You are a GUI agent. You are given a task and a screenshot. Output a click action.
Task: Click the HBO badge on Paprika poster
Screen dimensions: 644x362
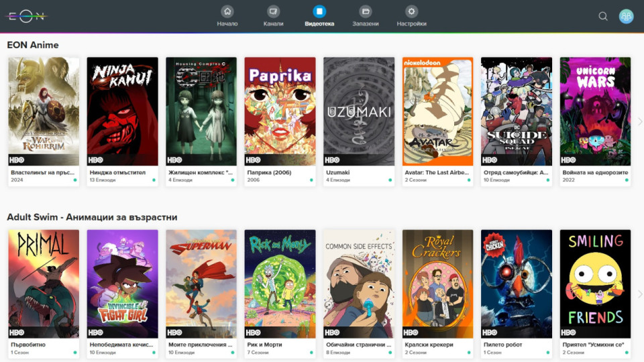pyautogui.click(x=253, y=160)
